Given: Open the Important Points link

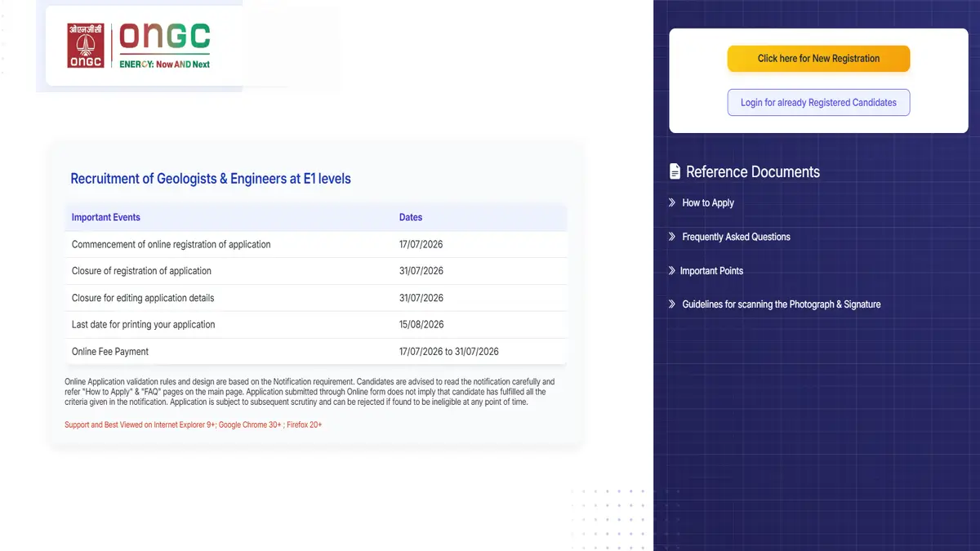Looking at the screenshot, I should click(x=712, y=270).
